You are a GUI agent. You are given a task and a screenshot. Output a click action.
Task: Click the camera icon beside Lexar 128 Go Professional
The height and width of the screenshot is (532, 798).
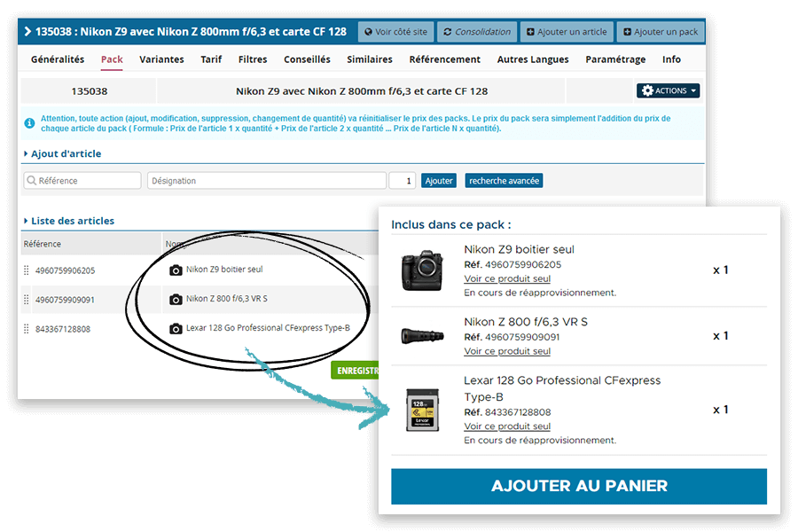tap(176, 328)
